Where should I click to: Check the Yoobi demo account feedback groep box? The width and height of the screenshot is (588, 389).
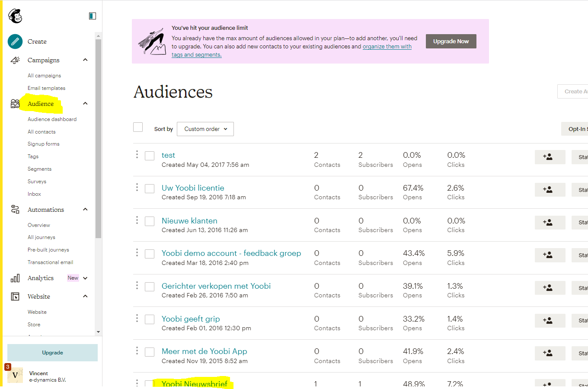[150, 254]
